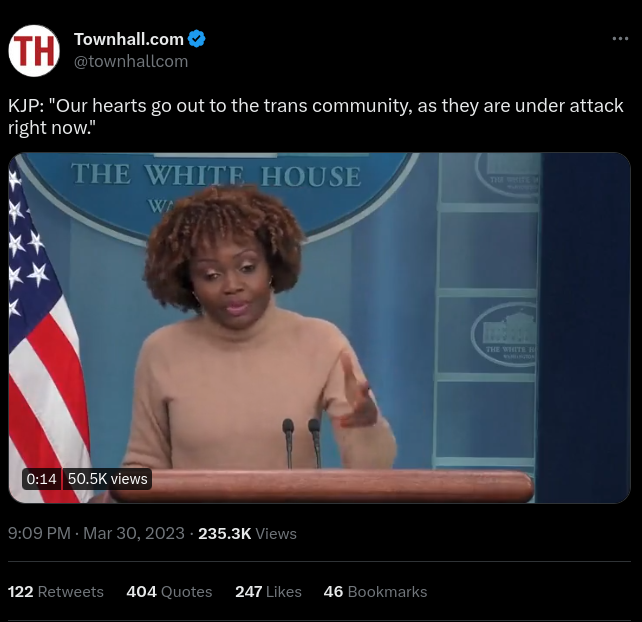Click the tweet text about trans community
The height and width of the screenshot is (622, 642).
(315, 117)
